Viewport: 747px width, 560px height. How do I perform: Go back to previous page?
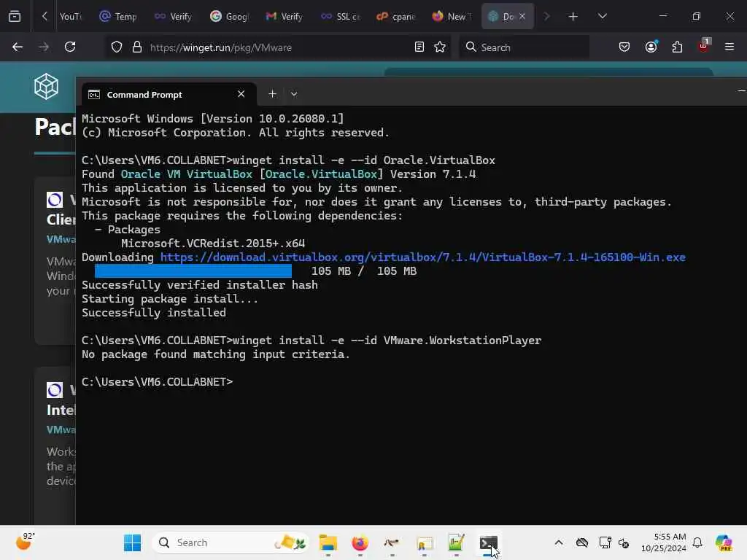point(18,47)
